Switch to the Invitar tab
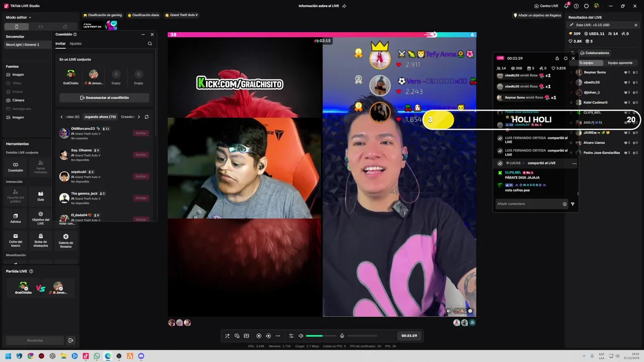644x362 pixels. point(60,44)
